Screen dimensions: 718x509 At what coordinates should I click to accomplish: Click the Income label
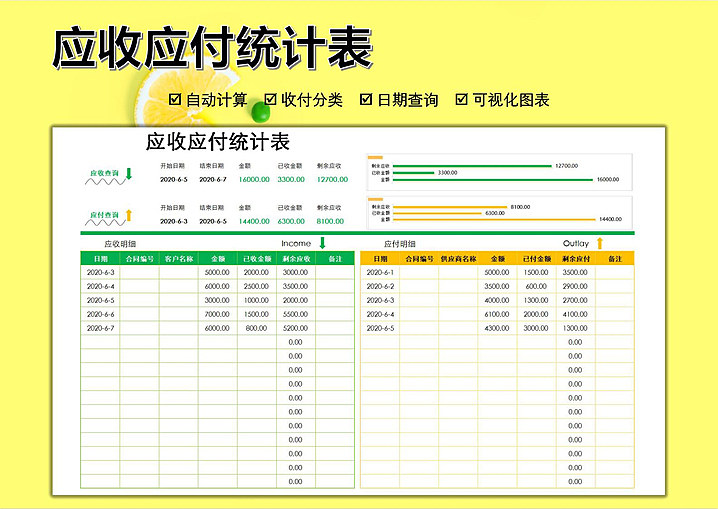[x=296, y=244]
